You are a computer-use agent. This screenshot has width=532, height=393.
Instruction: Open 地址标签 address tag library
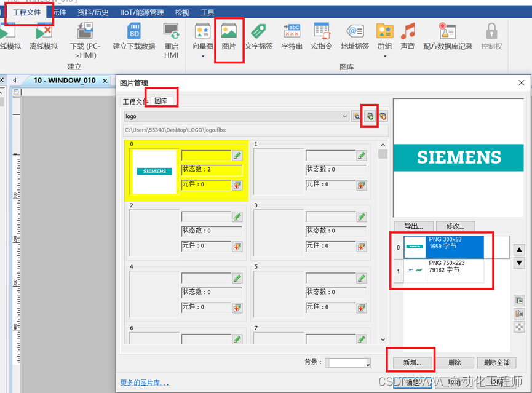point(355,36)
